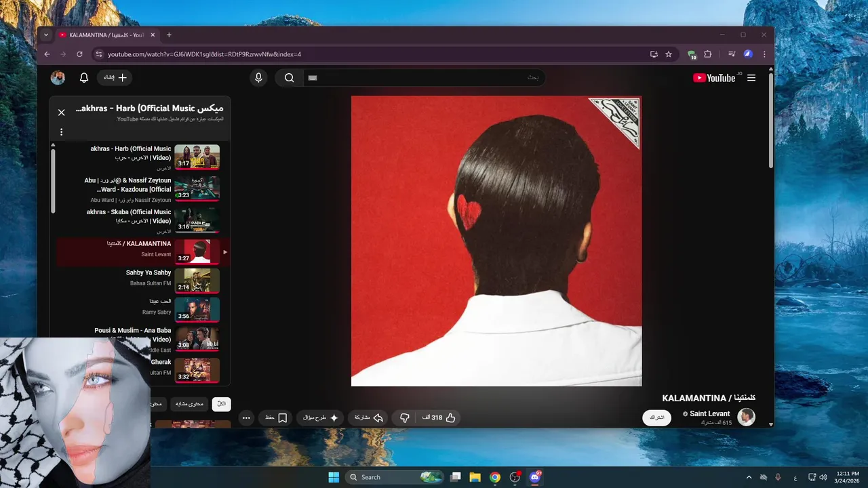
Task: Open the media controls music icon
Action: coord(732,54)
